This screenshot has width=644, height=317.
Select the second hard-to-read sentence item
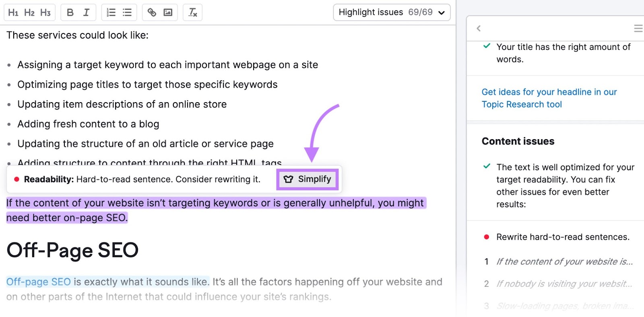(564, 284)
